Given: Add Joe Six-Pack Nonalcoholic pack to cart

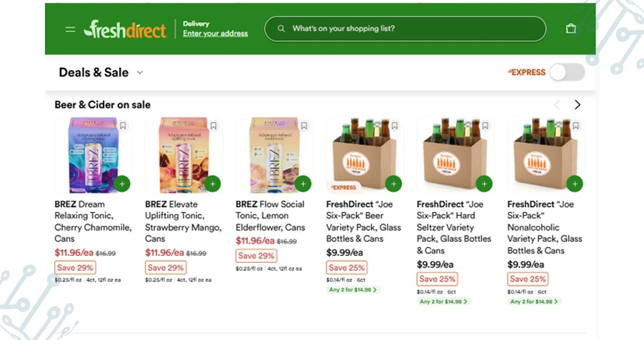Looking at the screenshot, I should coord(575,184).
